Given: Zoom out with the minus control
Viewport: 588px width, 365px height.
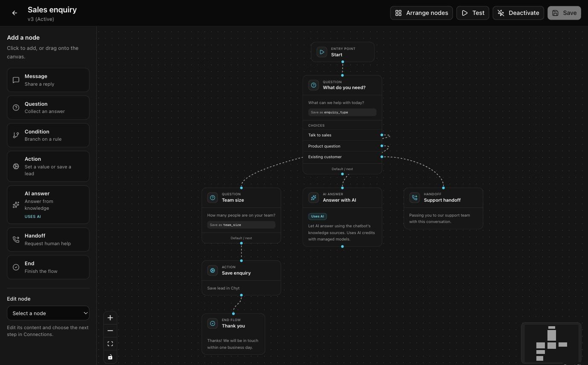Looking at the screenshot, I should (110, 331).
